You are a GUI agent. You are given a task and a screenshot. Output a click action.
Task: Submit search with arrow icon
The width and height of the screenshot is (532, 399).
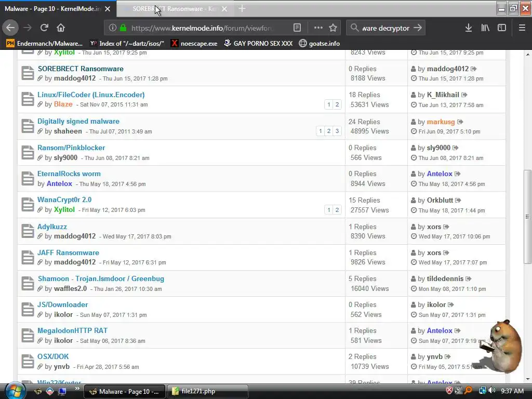[x=418, y=28]
